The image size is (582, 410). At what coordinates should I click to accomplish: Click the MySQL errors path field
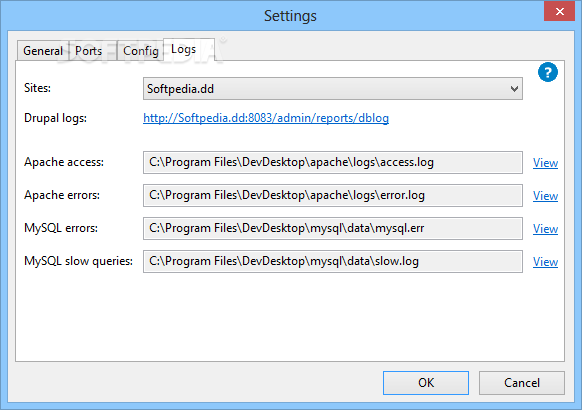tap(333, 228)
